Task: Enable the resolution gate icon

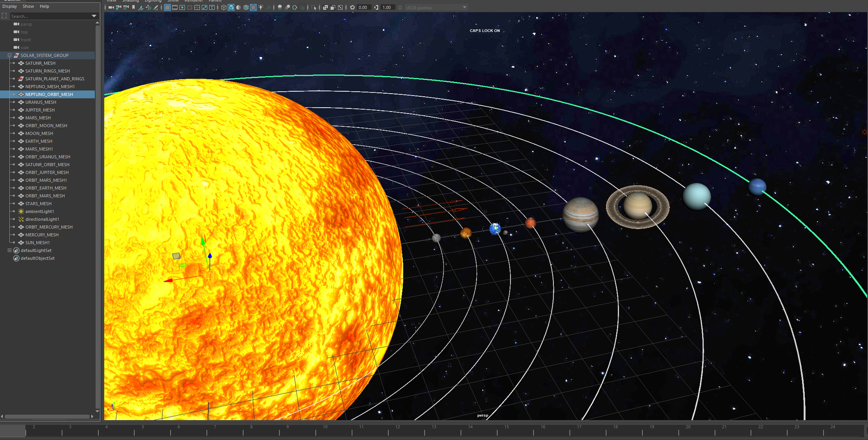Action: pos(182,7)
